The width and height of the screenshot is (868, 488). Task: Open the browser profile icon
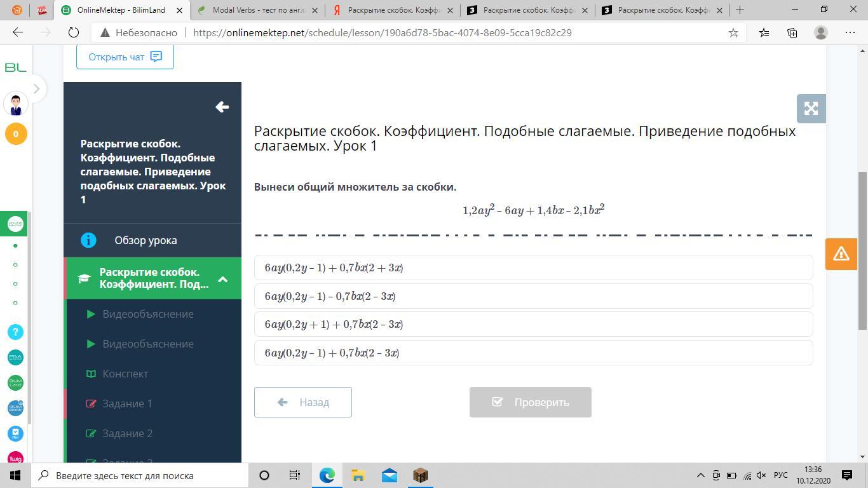(x=821, y=32)
